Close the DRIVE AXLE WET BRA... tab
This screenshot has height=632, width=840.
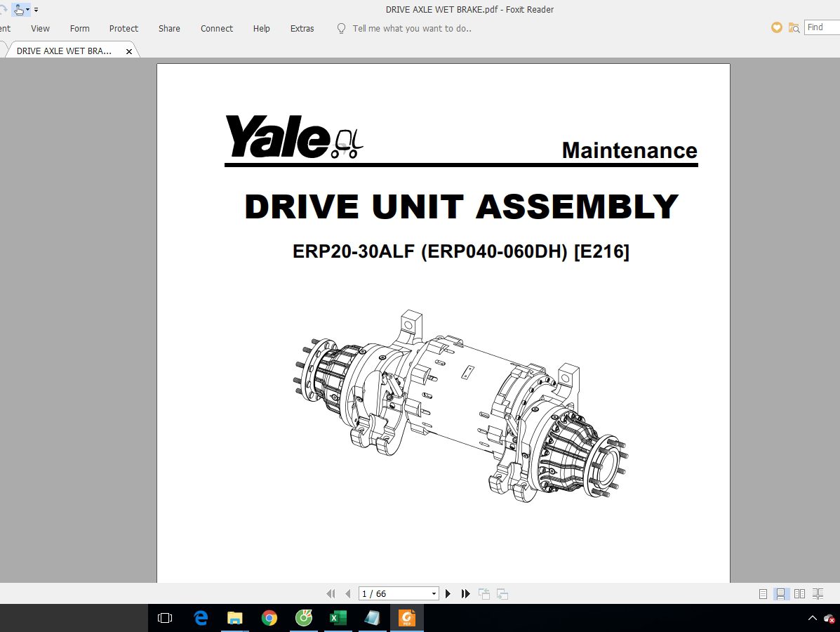[x=129, y=51]
